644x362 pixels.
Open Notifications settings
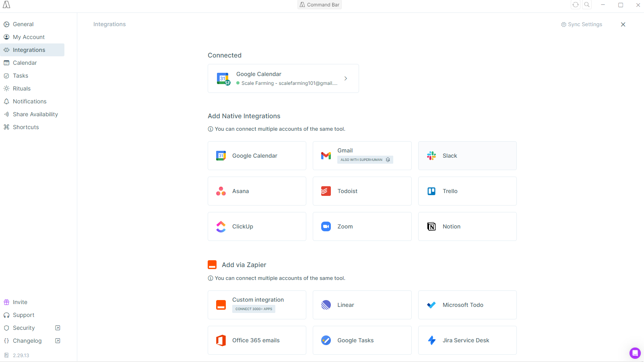[x=32, y=101]
